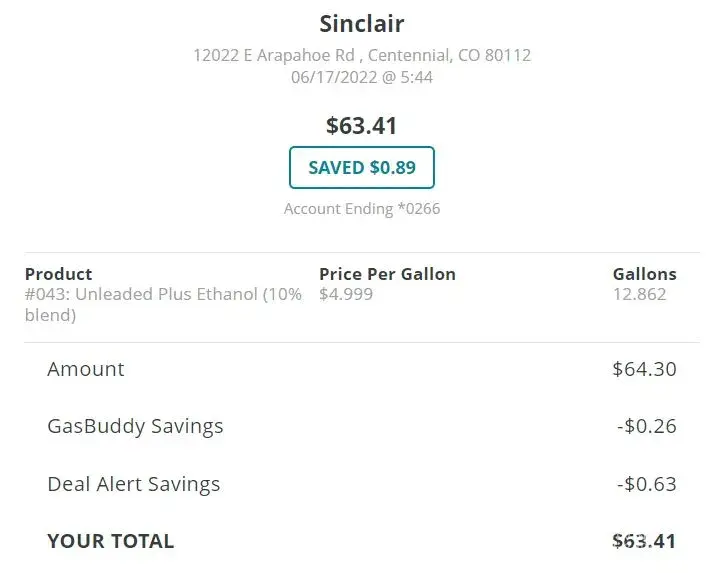Screen dimensions: 707x573
Task: Click the 12.862 gallons value
Action: 639,294
